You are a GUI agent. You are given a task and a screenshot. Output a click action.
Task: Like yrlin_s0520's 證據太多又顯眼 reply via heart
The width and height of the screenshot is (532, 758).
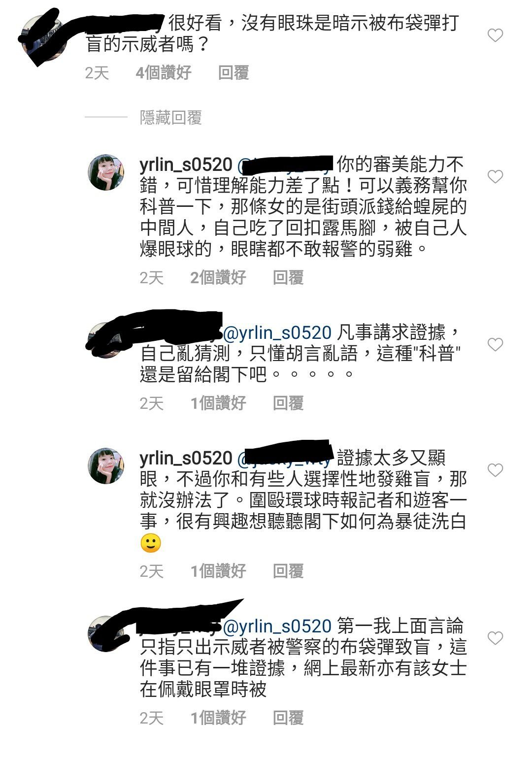495,470
